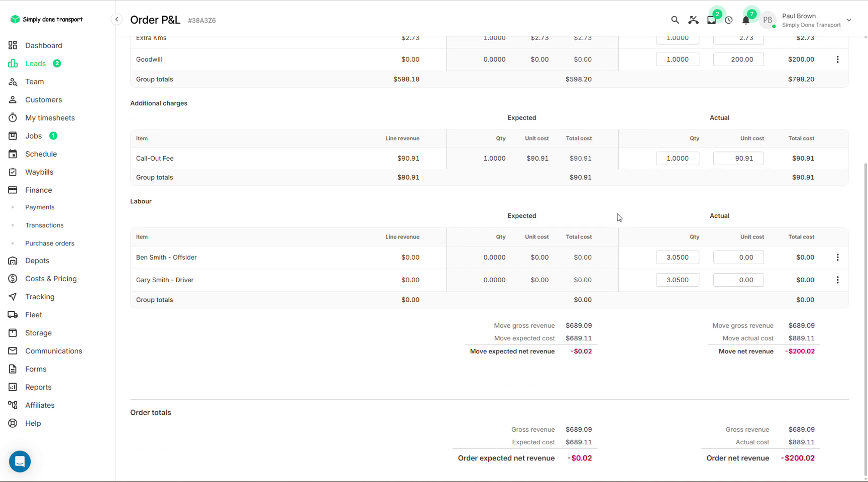Click the Jobs icon
Screen dimensions: 868x482
tap(13, 136)
